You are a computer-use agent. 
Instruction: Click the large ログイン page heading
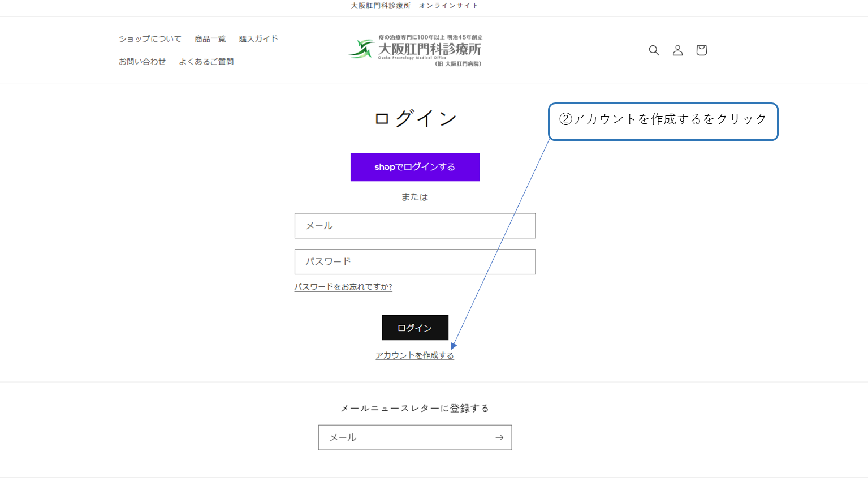(x=415, y=118)
